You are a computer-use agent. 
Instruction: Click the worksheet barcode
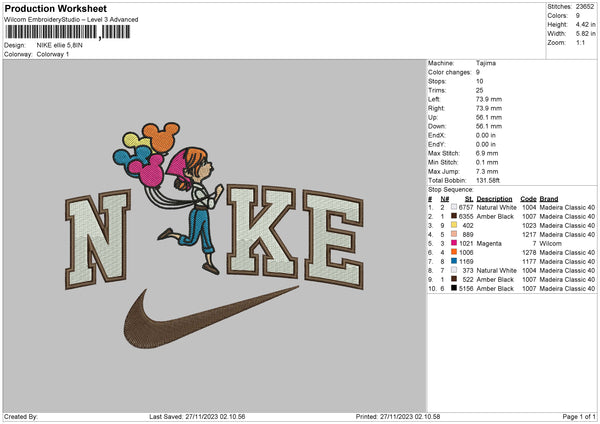[x=67, y=32]
